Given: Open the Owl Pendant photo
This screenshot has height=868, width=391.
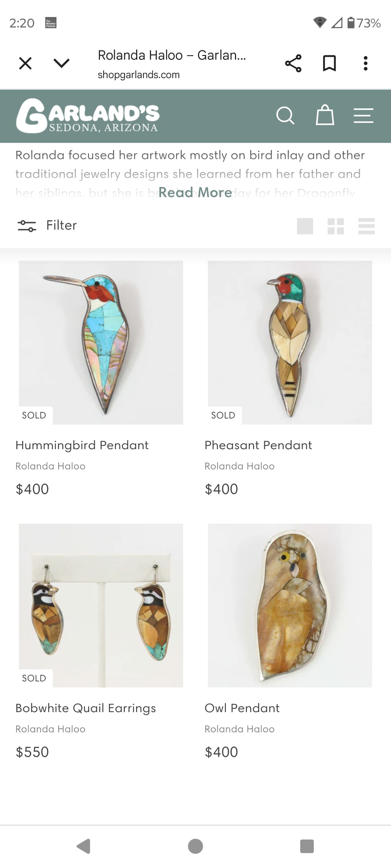Looking at the screenshot, I should [x=290, y=605].
